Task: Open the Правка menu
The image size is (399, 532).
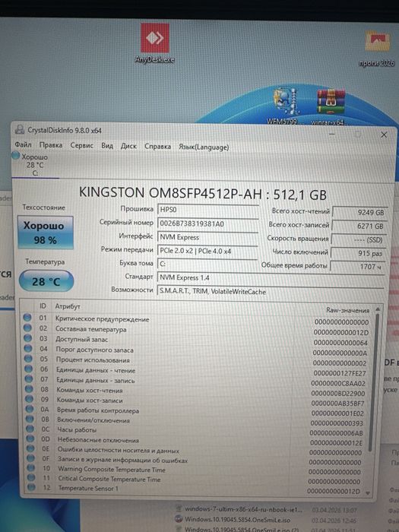Action: [x=51, y=145]
